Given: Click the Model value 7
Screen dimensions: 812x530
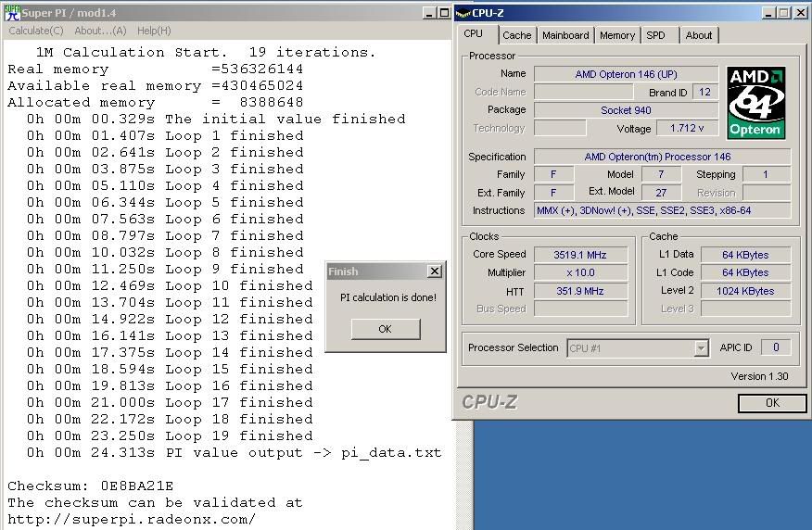Looking at the screenshot, I should (x=661, y=174).
